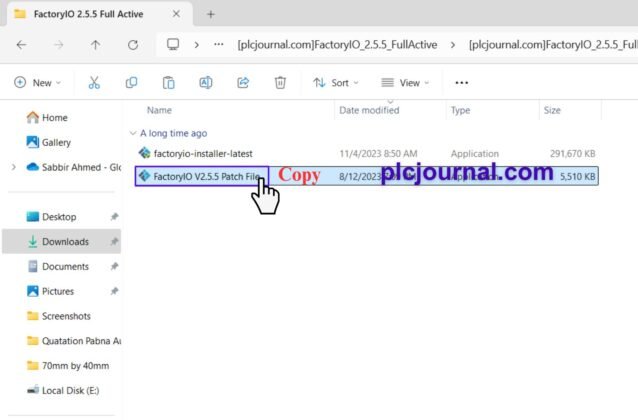Collapse the 'A long time ago' group
Image resolution: width=638 pixels, height=420 pixels.
[x=133, y=132]
